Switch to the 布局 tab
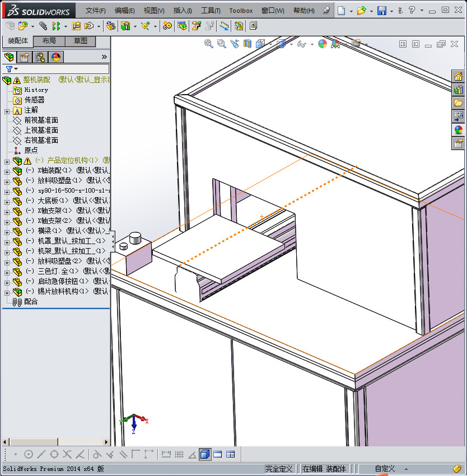467x476 pixels. (x=49, y=41)
